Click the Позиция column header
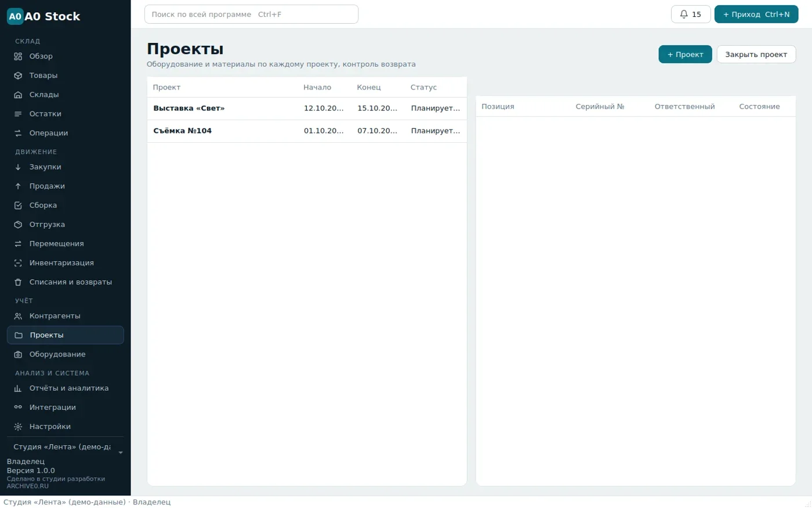812x508 pixels. [498, 107]
